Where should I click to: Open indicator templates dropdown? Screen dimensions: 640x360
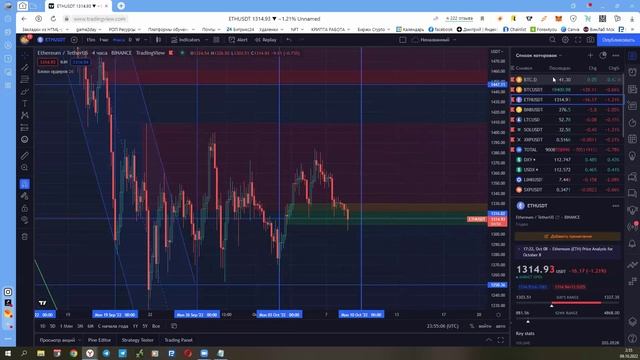pos(216,40)
